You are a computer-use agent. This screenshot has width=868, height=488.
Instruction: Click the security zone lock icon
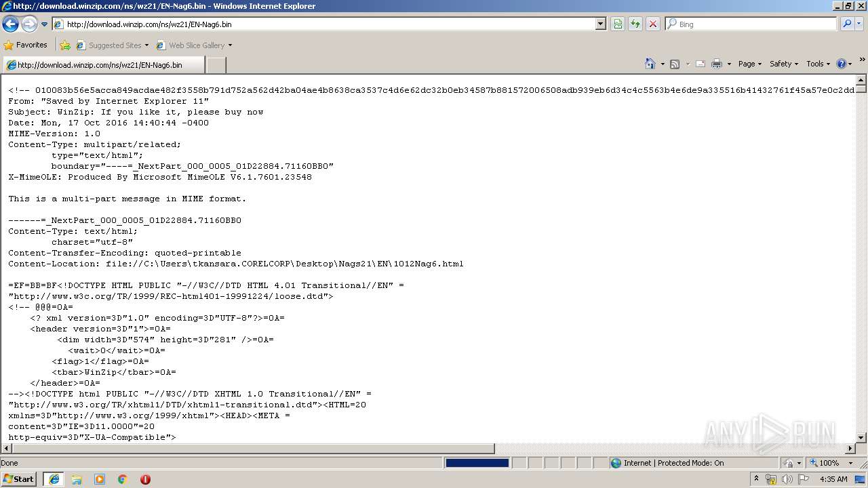789,463
